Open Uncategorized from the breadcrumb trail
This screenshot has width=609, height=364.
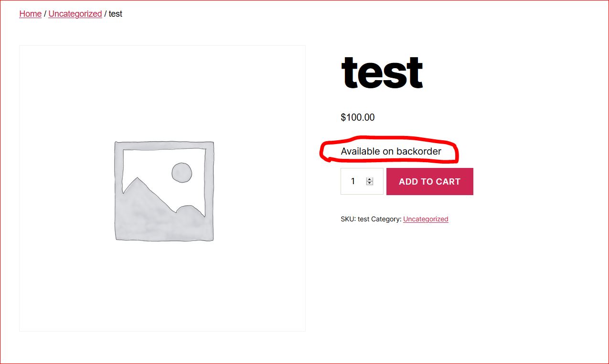pos(75,14)
